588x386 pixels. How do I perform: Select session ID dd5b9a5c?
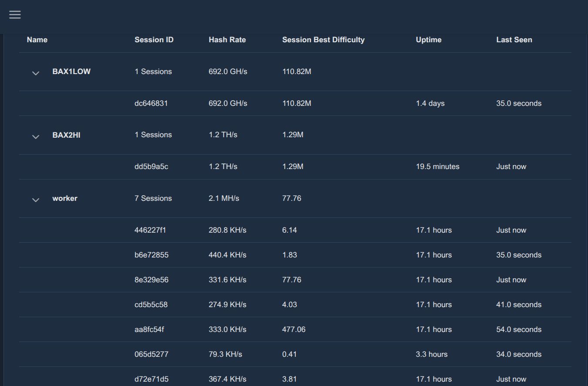151,166
